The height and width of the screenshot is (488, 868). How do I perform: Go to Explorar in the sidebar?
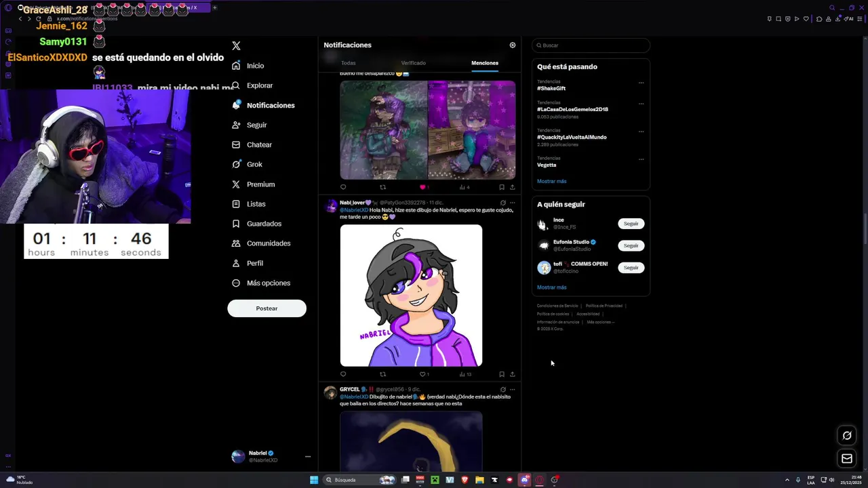click(252, 85)
